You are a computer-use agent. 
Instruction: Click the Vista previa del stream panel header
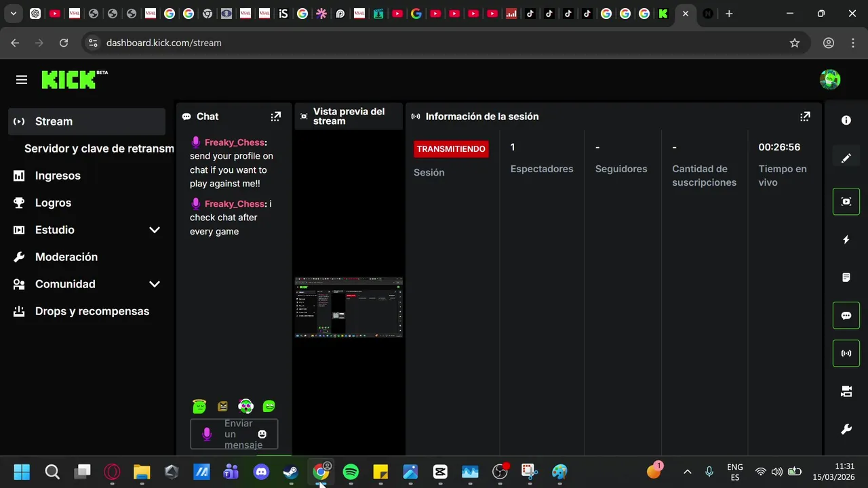[349, 117]
